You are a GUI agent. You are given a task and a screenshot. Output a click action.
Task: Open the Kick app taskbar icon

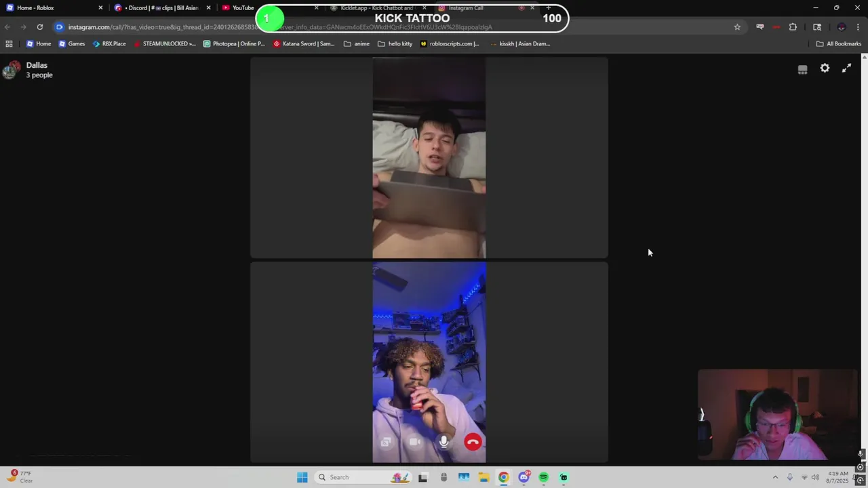[x=564, y=477]
